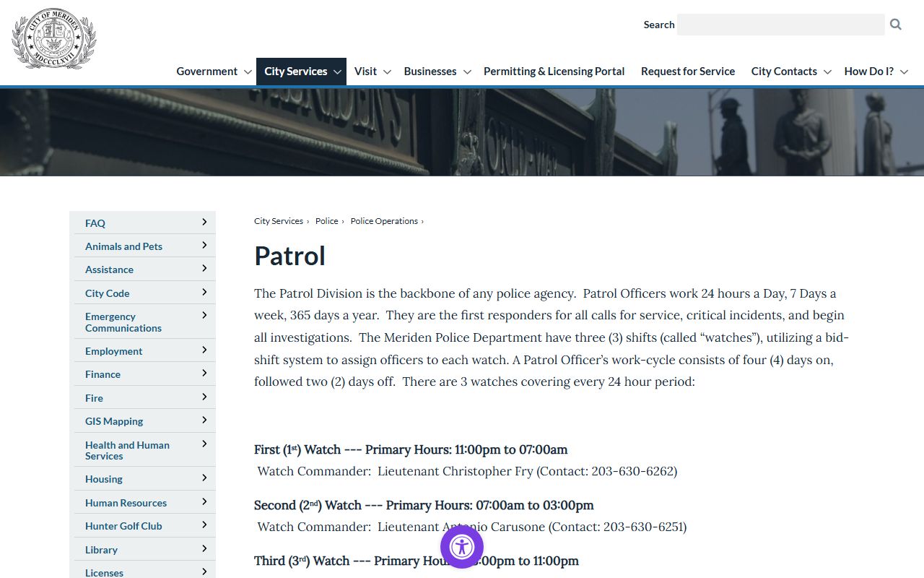Image resolution: width=924 pixels, height=578 pixels.
Task: Open the How Do I? menu
Action: coord(869,72)
